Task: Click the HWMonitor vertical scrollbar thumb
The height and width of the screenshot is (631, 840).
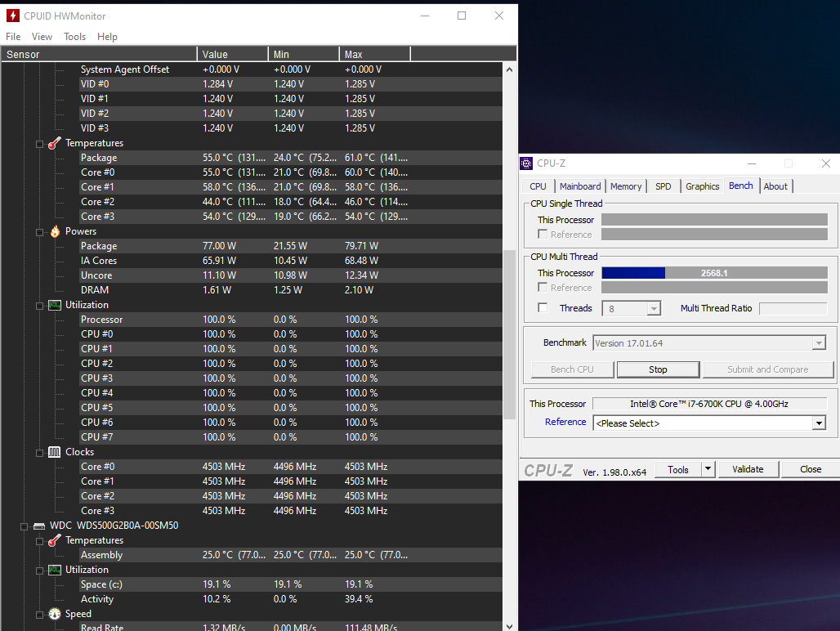Action: click(509, 335)
